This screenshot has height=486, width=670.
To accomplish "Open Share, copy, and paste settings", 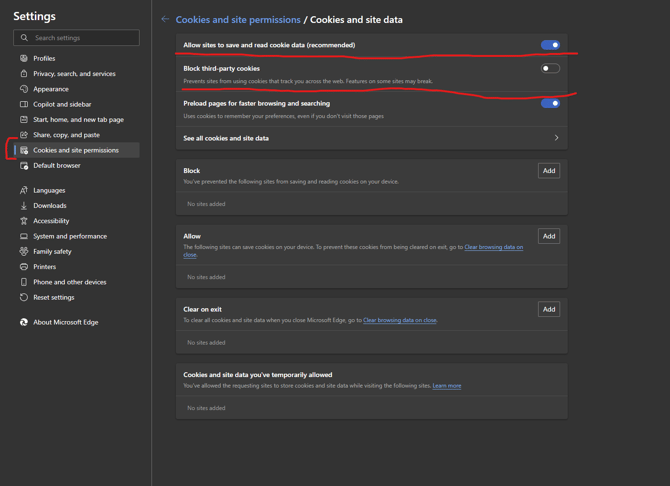I will [x=76, y=135].
